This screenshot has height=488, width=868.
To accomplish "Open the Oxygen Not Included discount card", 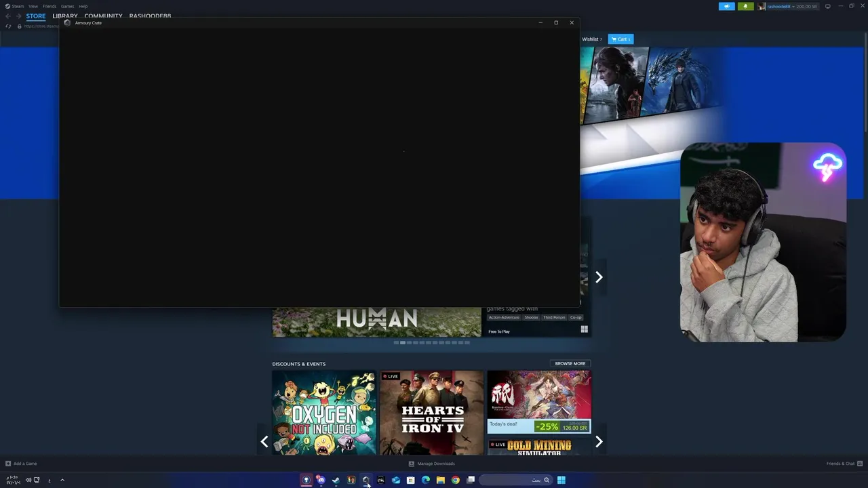I will 324,412.
